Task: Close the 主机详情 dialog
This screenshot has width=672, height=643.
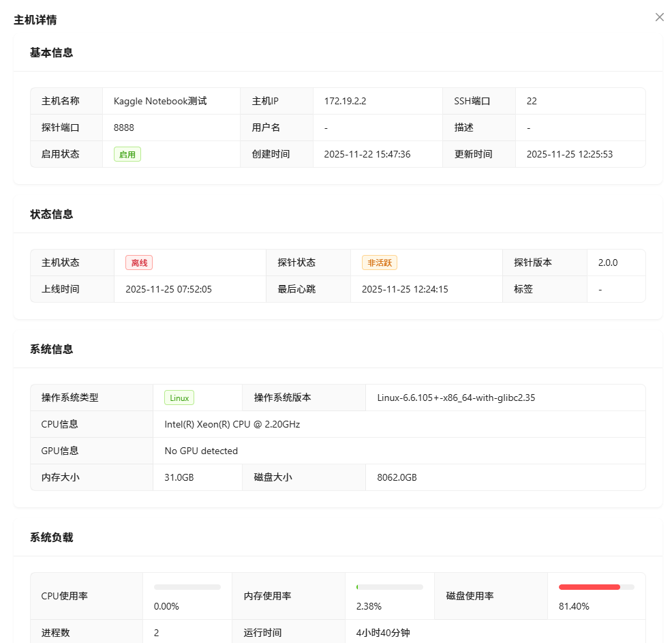Action: pyautogui.click(x=659, y=17)
